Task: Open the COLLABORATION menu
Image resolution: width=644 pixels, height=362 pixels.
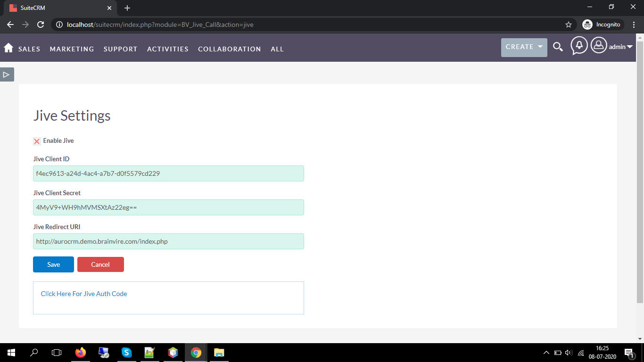Action: (x=230, y=49)
